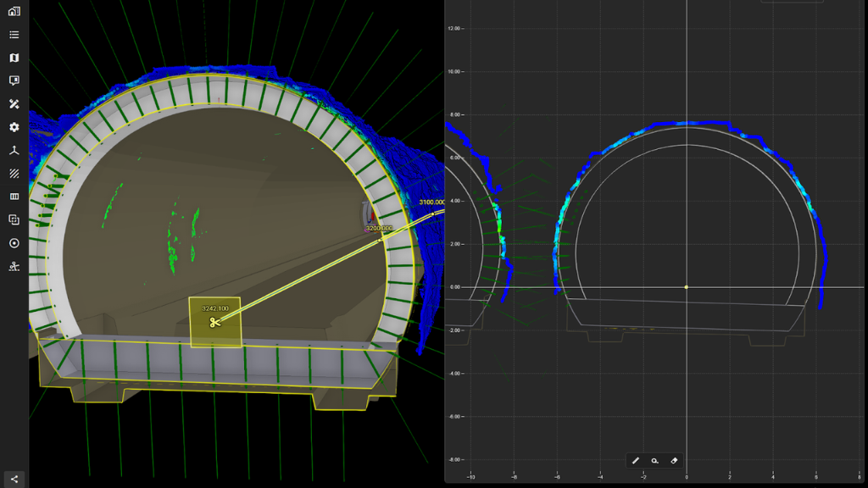Click the circular target icon in sidebar
The image size is (868, 488).
[x=14, y=243]
